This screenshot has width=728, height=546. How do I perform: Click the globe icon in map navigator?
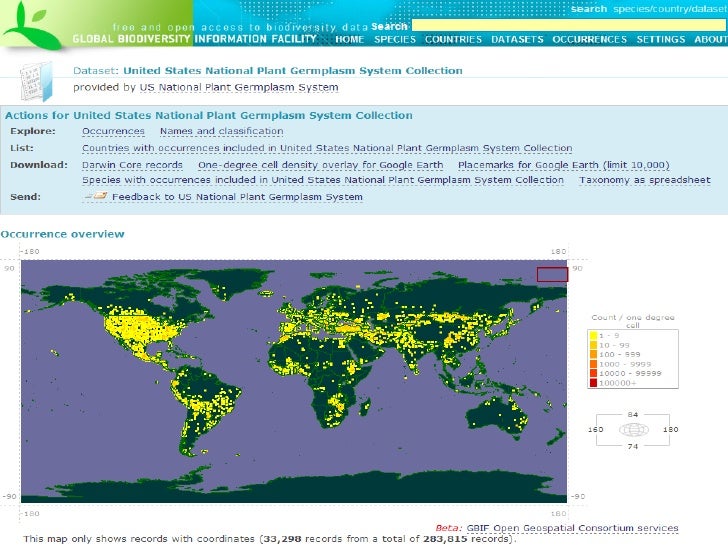634,429
